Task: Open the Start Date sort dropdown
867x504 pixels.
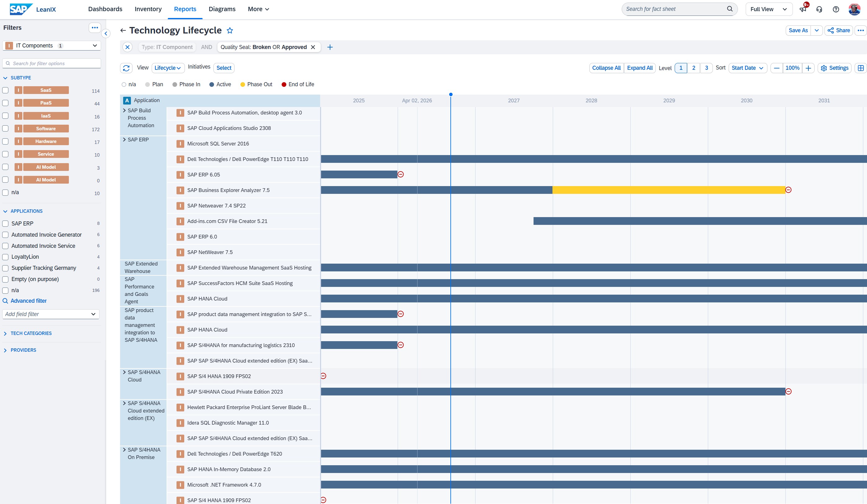Action: pos(748,68)
